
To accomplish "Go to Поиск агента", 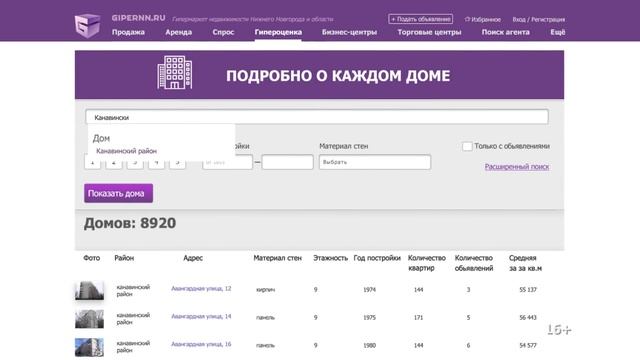I will (505, 32).
